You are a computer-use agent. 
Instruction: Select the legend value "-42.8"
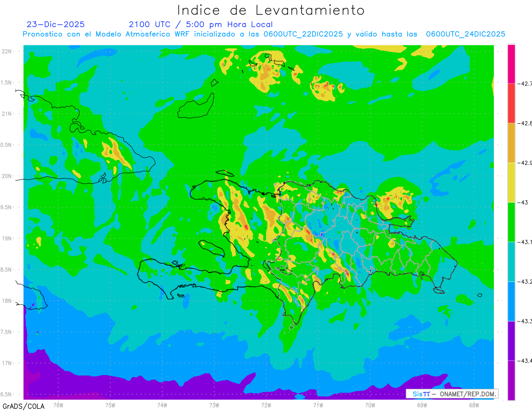click(524, 123)
